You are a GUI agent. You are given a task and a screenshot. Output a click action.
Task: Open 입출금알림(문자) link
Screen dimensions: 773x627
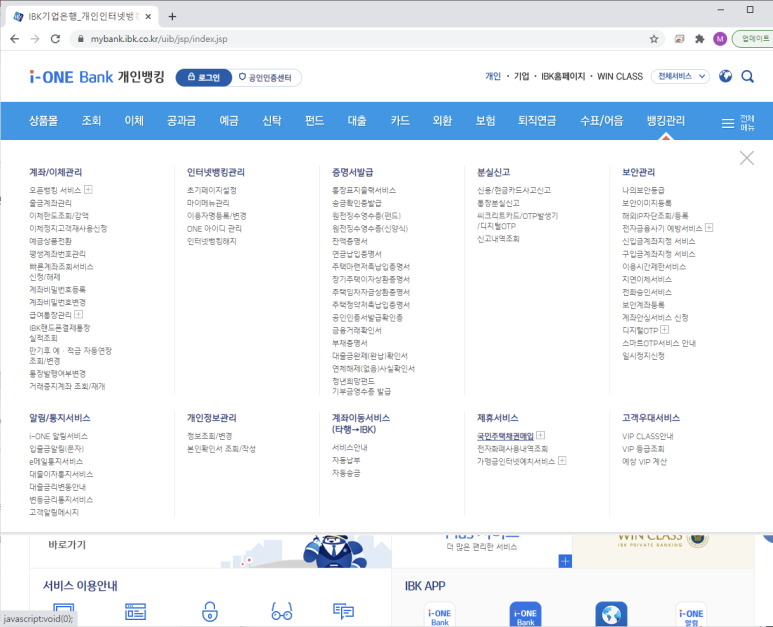[56, 449]
